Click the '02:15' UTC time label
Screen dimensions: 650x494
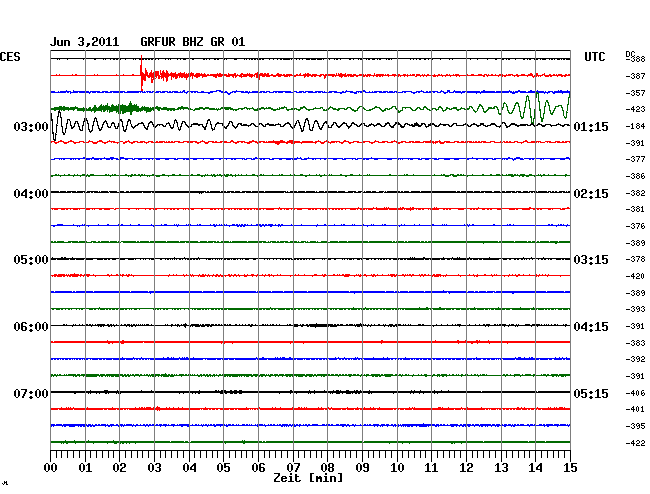click(x=591, y=194)
